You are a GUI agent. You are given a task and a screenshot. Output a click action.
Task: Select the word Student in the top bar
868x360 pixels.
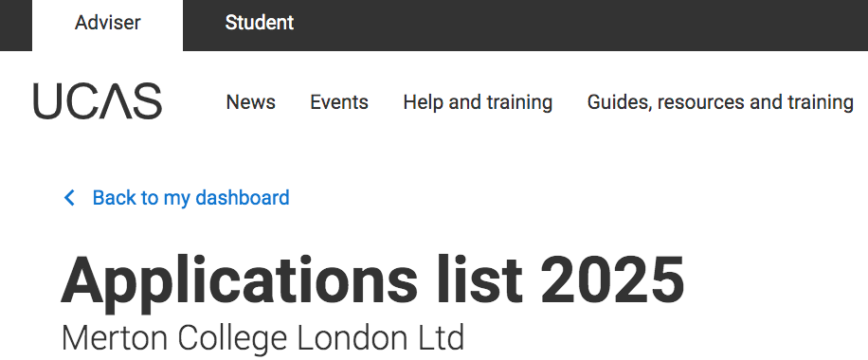click(x=259, y=23)
